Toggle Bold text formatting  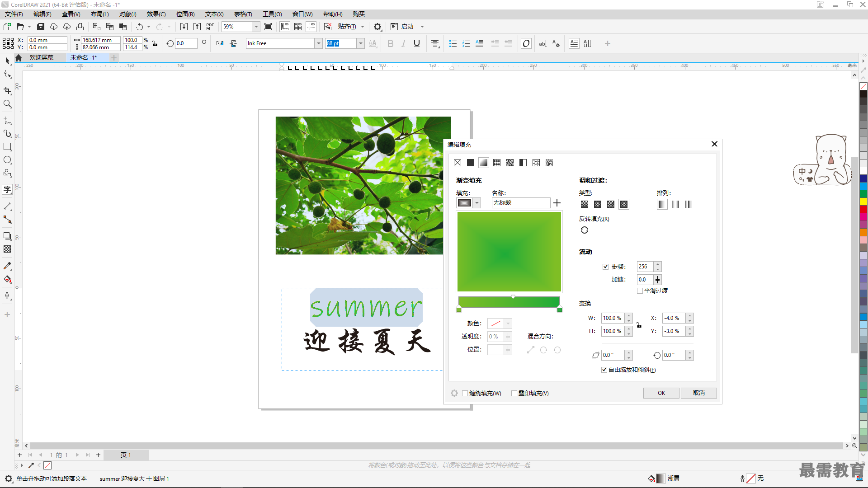click(x=391, y=43)
